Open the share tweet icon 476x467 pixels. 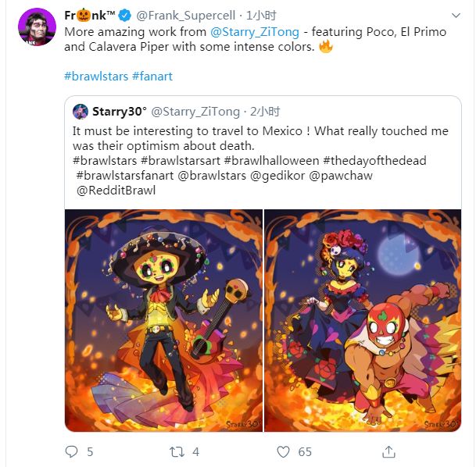tap(388, 451)
